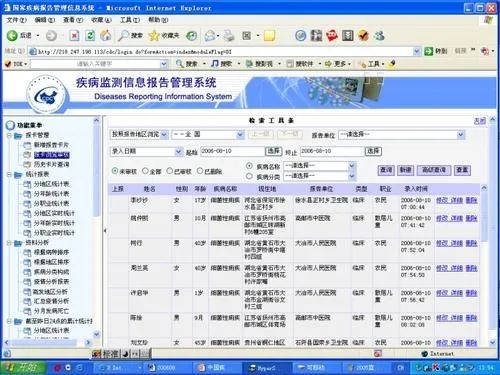
Task: Stop page loading with the red X
Action: [74, 36]
